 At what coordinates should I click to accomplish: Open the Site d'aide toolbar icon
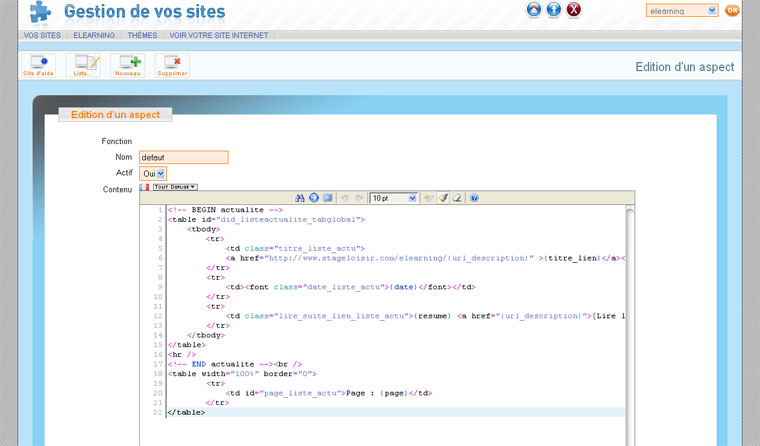pos(38,65)
